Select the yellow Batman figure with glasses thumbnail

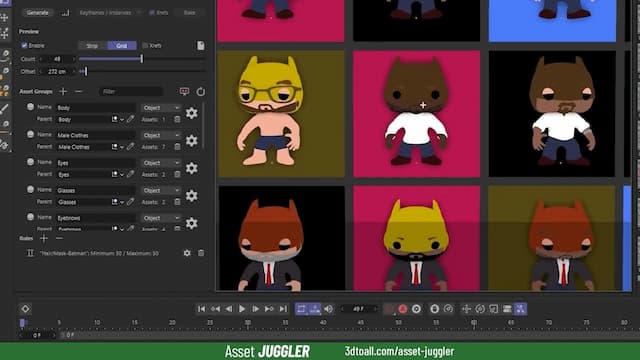click(x=281, y=114)
